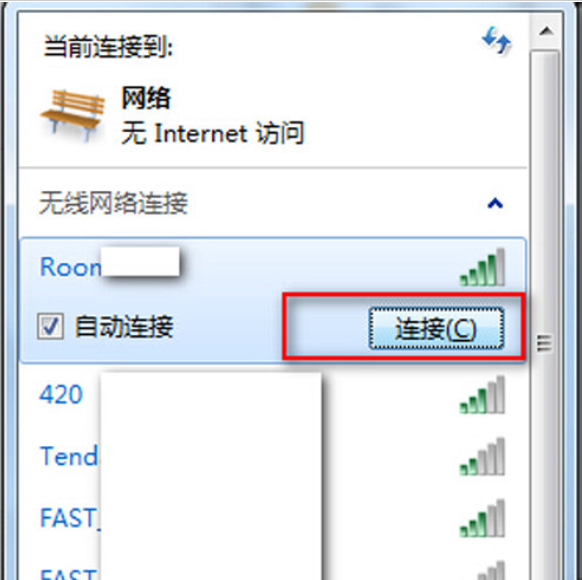The height and width of the screenshot is (580, 582).
Task: Click signal bars beside first FAST network
Action: 482,518
